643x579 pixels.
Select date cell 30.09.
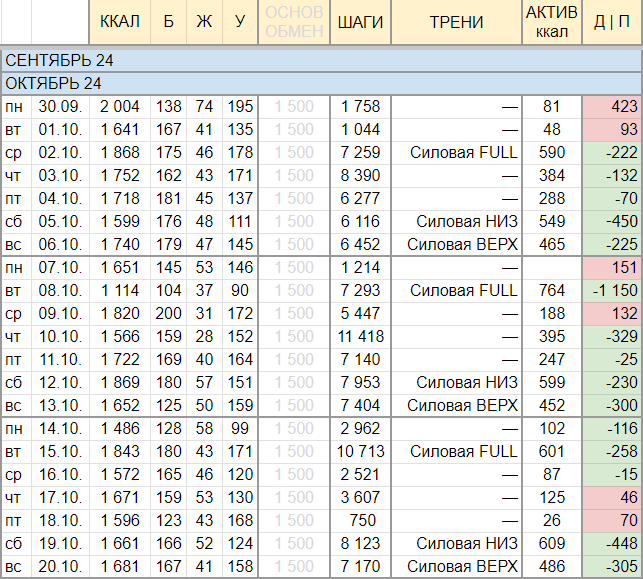point(60,107)
